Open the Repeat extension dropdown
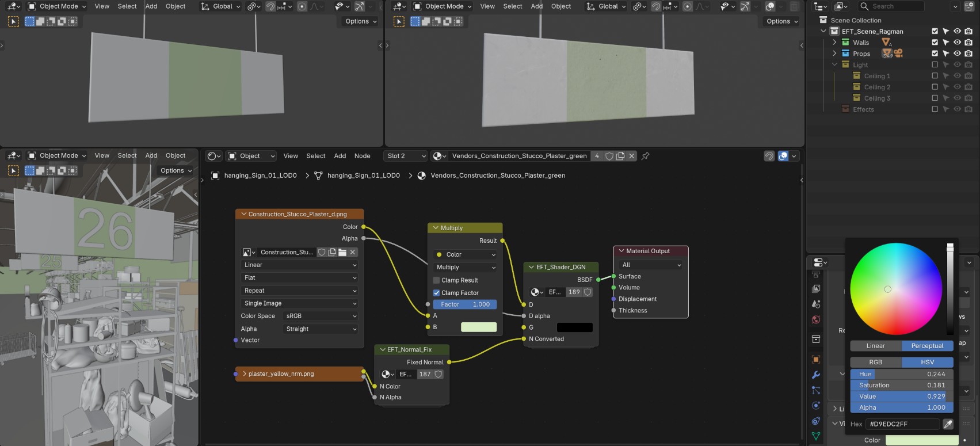980x446 pixels. [x=300, y=291]
